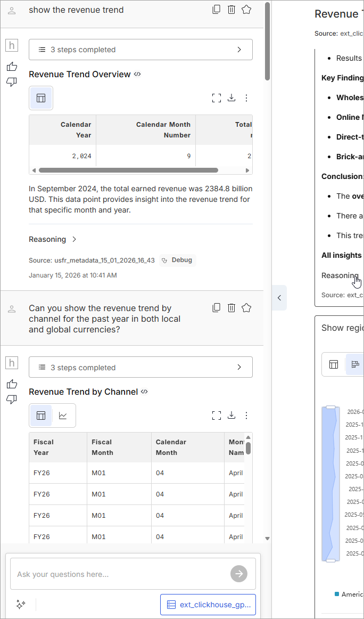Select table view in Revenue Trend Overview
Image resolution: width=364 pixels, height=619 pixels.
(x=41, y=98)
